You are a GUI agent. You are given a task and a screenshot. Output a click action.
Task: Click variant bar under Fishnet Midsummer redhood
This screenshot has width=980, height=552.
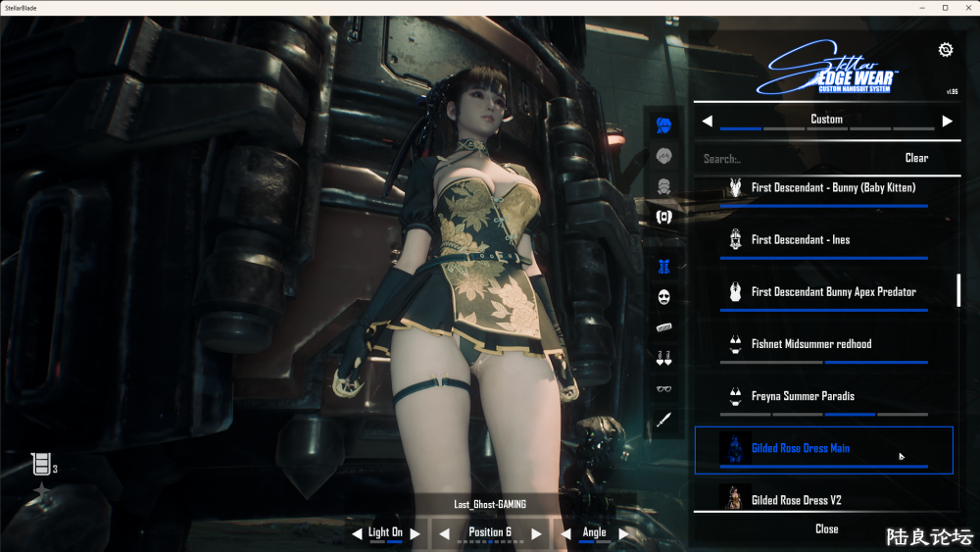(824, 362)
